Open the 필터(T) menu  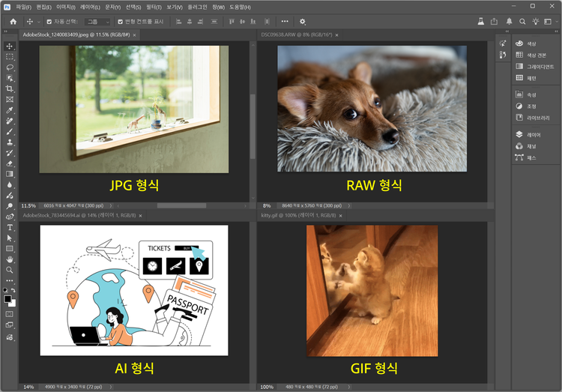[x=154, y=7]
